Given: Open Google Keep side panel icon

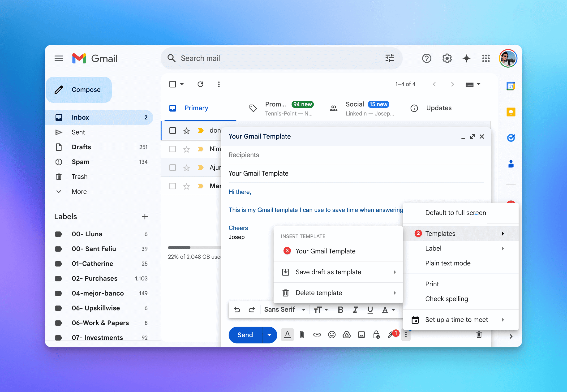Looking at the screenshot, I should pyautogui.click(x=511, y=112).
